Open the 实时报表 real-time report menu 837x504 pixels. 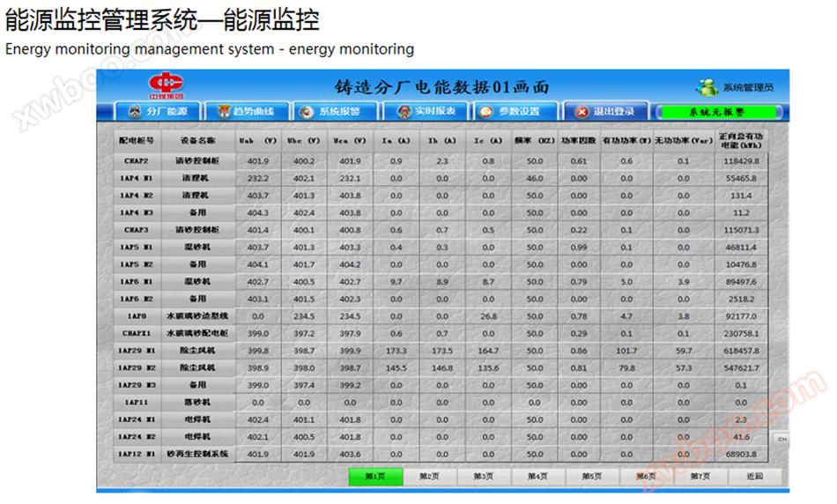[426, 112]
